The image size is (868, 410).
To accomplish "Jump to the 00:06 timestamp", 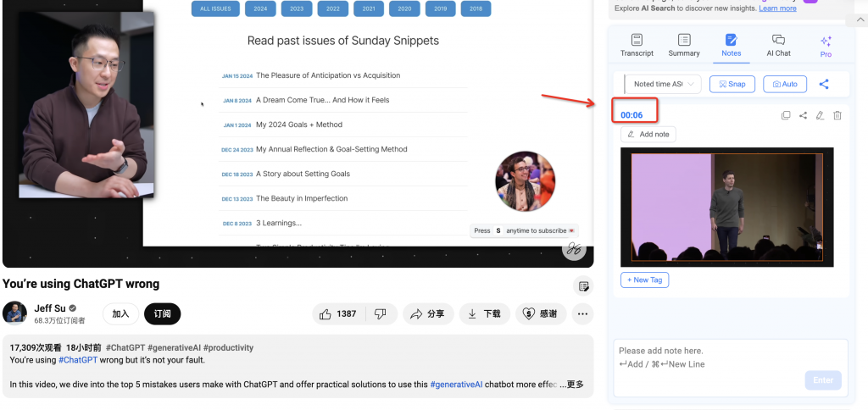I will click(x=632, y=115).
